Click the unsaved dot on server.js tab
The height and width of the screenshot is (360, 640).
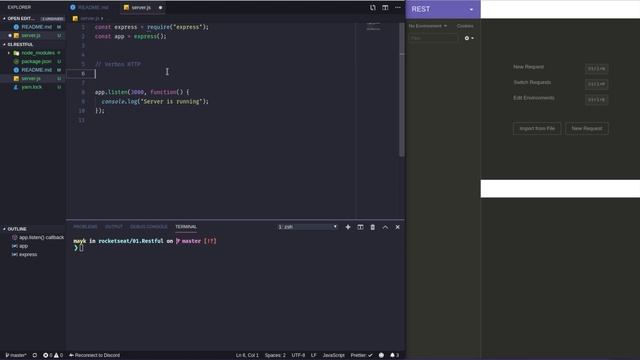[160, 8]
